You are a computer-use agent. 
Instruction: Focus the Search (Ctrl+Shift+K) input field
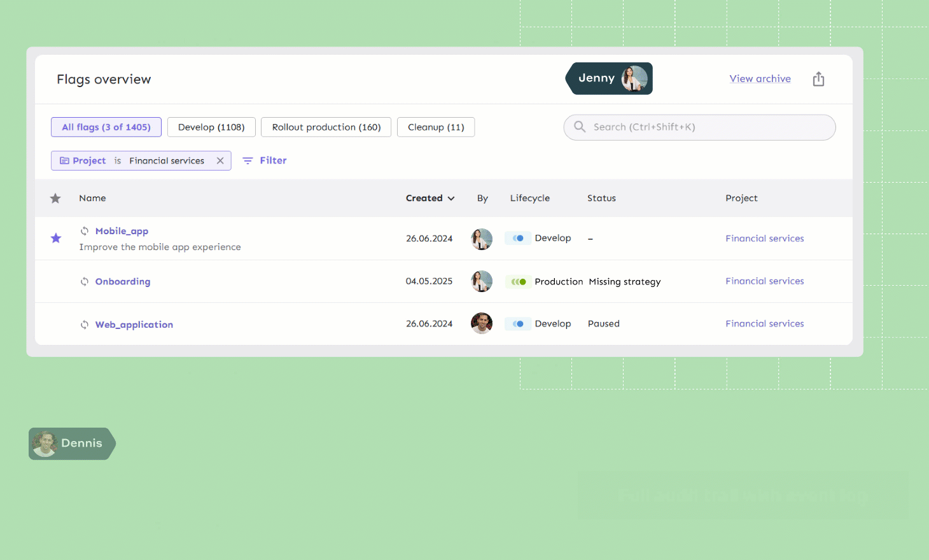706,127
